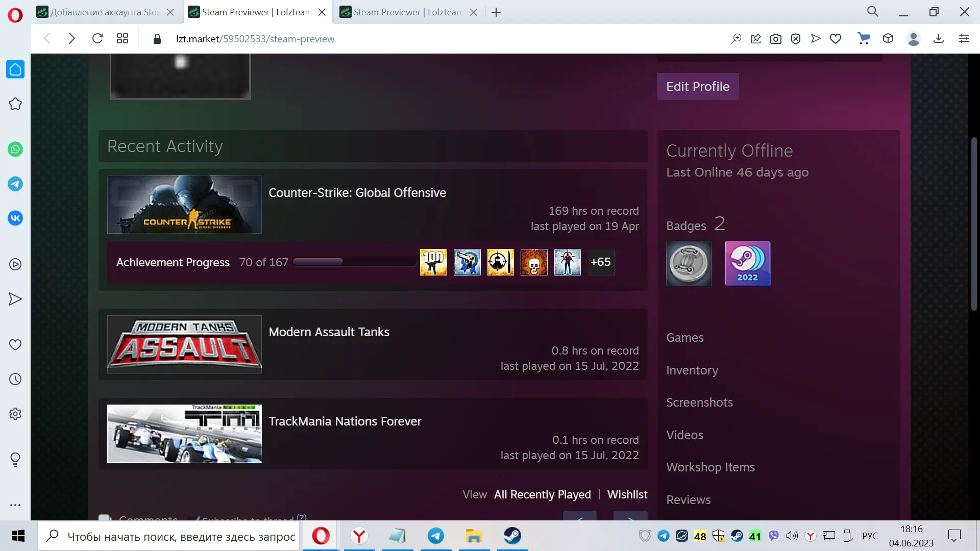The width and height of the screenshot is (980, 551).
Task: Open the Opera main menu logo
Action: point(15,15)
